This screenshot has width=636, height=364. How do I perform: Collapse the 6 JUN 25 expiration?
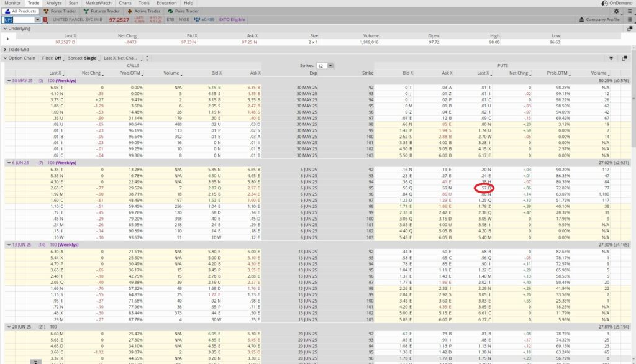(9, 163)
